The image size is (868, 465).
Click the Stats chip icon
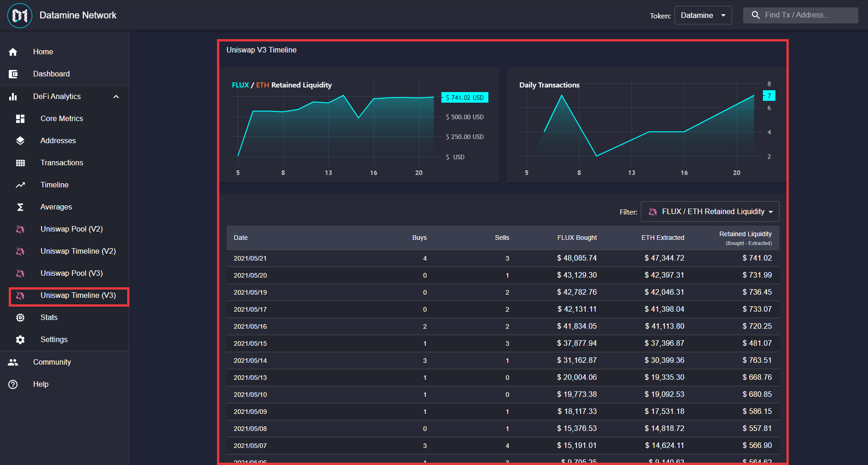[20, 318]
